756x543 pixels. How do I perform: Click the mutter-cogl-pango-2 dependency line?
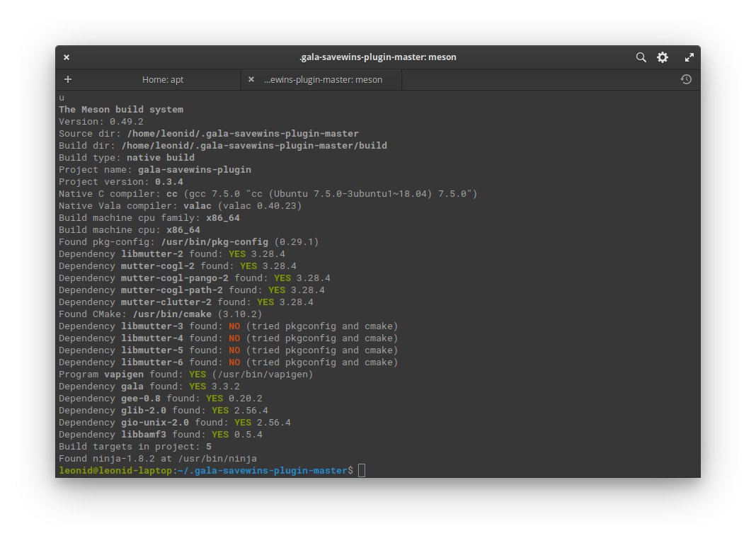point(195,278)
